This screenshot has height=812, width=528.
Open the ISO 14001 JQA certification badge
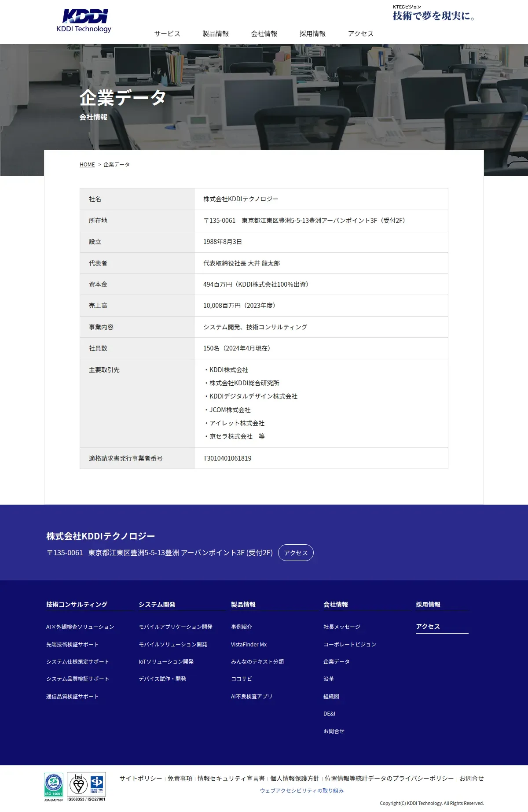pyautogui.click(x=54, y=787)
